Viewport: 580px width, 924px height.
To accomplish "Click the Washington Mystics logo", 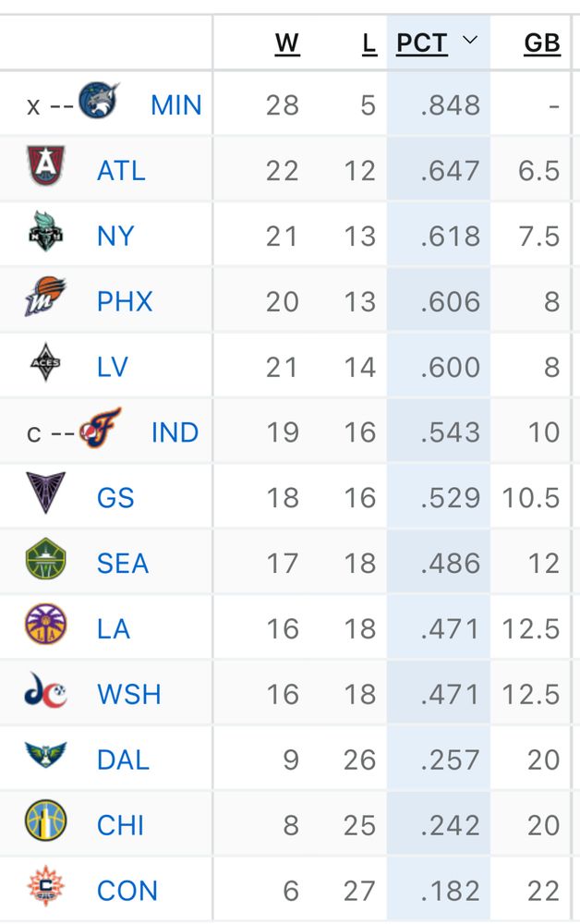I will [45, 690].
